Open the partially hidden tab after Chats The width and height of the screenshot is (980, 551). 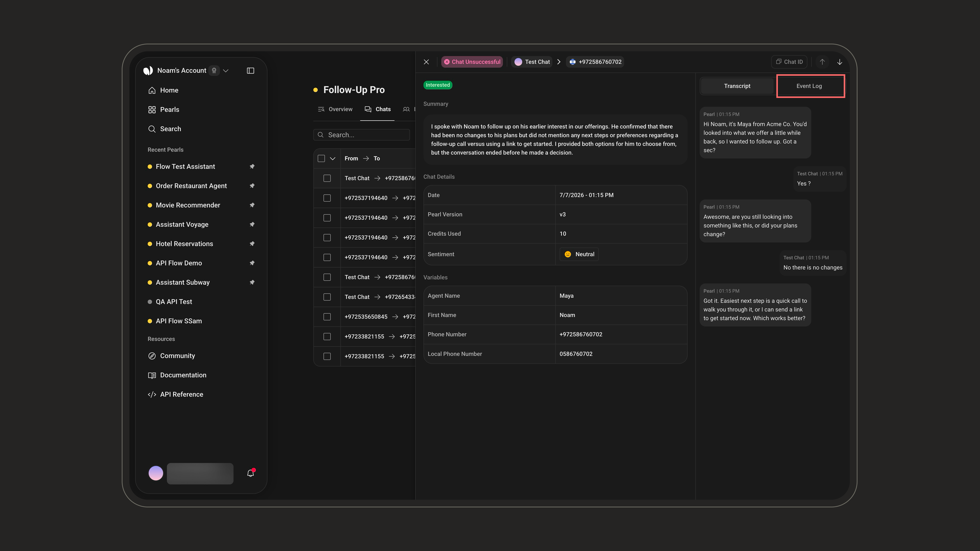tap(409, 109)
